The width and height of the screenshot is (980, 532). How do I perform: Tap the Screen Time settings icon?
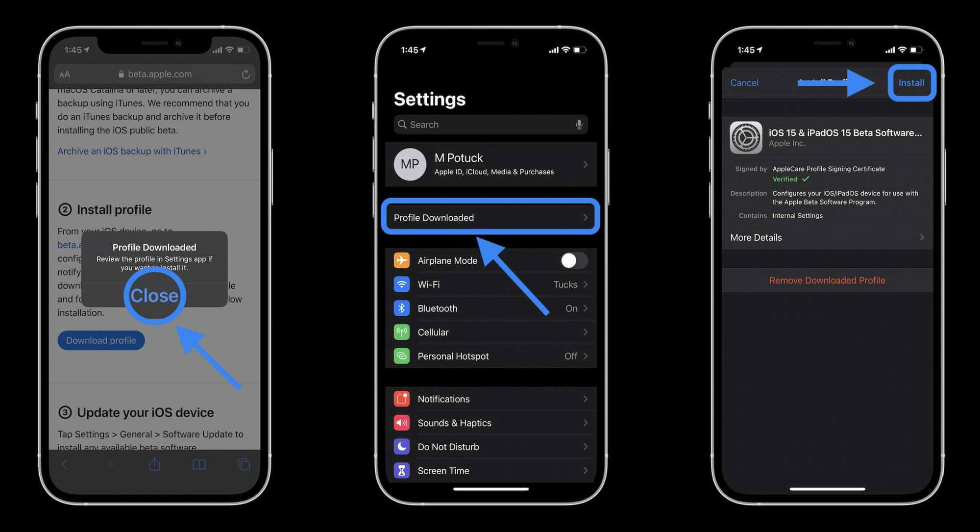point(401,470)
